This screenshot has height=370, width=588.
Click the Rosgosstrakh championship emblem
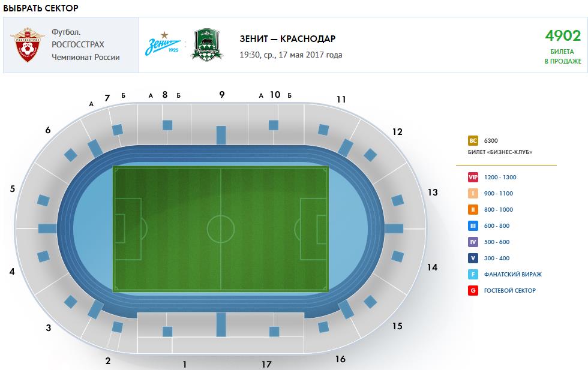tap(28, 44)
